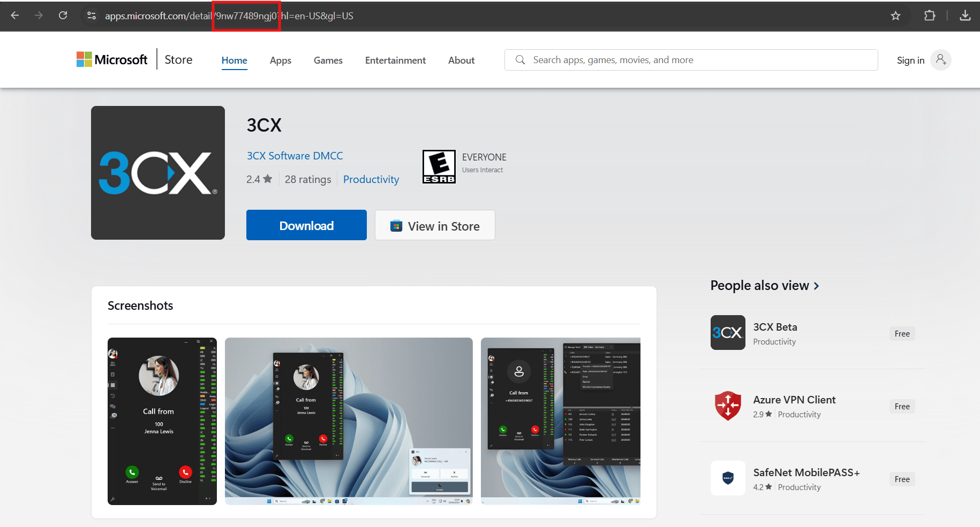Click the Store icon on View in Store
Viewport: 980px width, 527px height.
coord(396,225)
